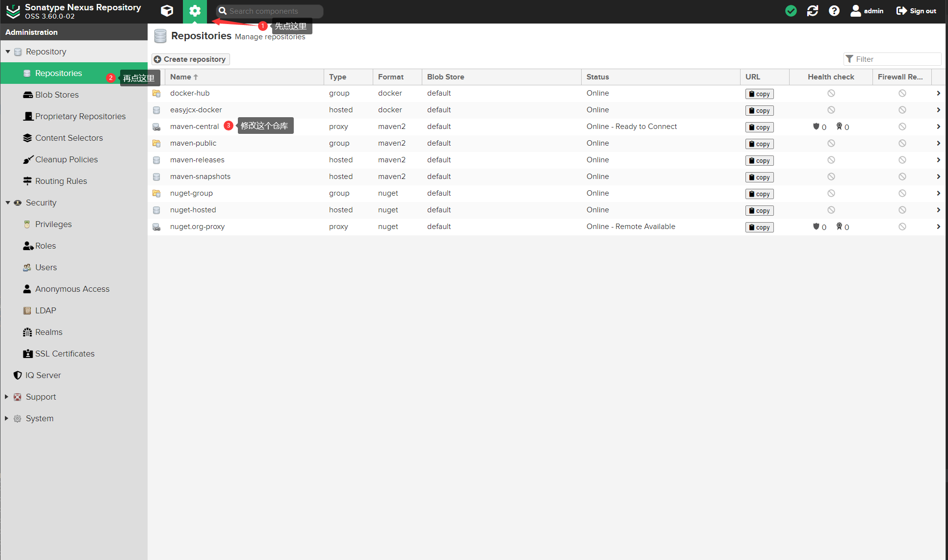
Task: Copy URL of easyjcx-docker repository
Action: pos(759,110)
